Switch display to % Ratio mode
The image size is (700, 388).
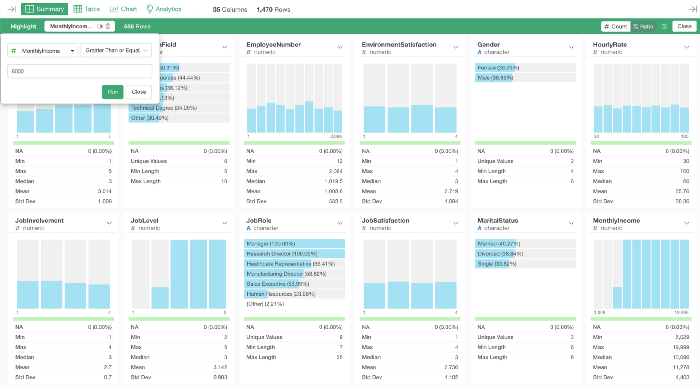pyautogui.click(x=643, y=26)
